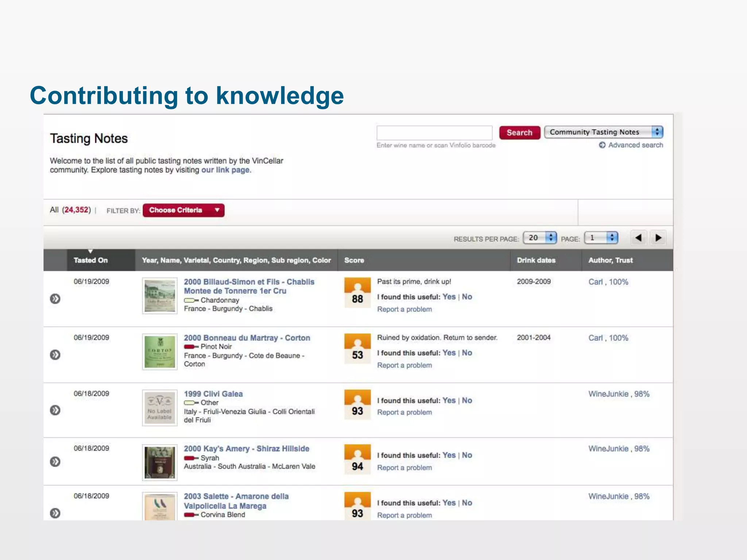Viewport: 747px width, 560px height.
Task: Mark the Bonneau du Martray note useful: No
Action: pos(467,353)
